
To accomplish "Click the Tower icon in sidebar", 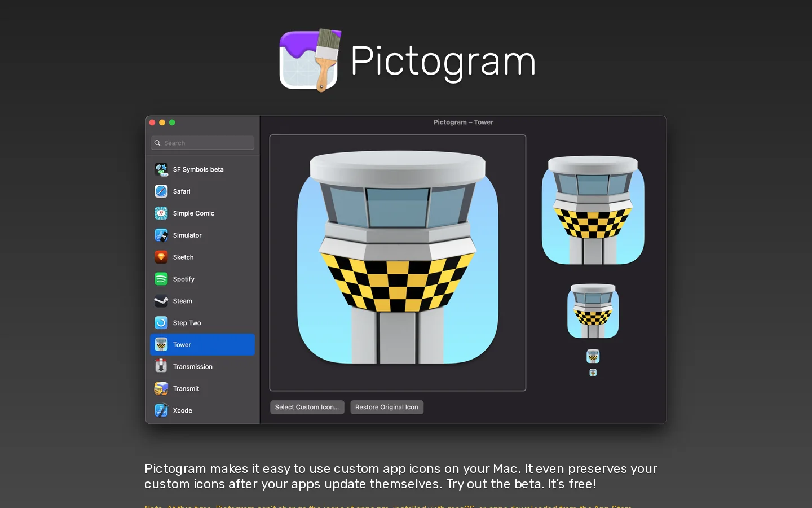I will (161, 345).
